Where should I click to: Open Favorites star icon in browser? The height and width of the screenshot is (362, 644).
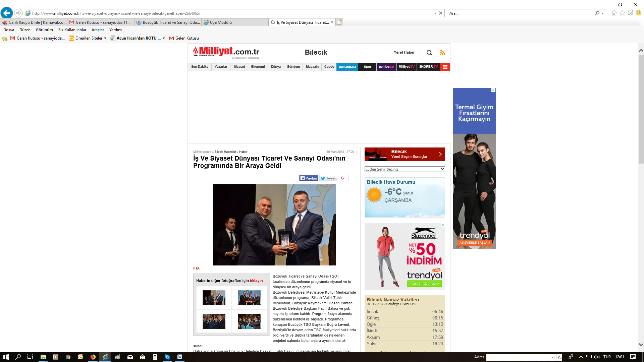[622, 13]
